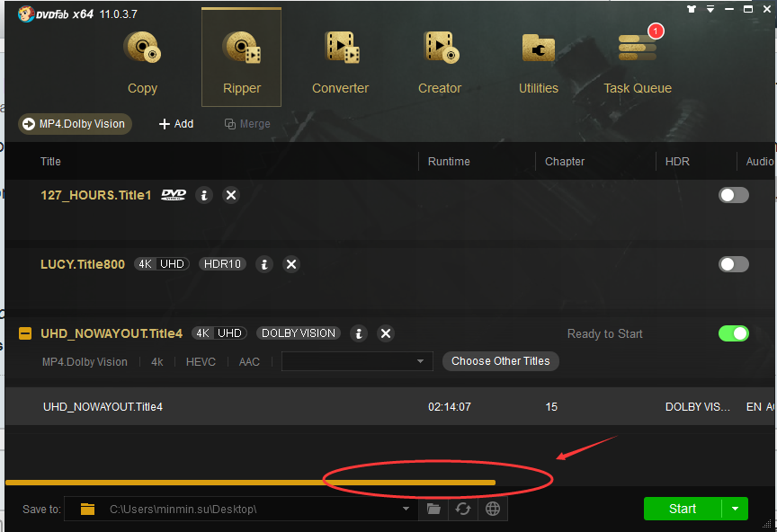Open the Utilities module

pos(539,62)
